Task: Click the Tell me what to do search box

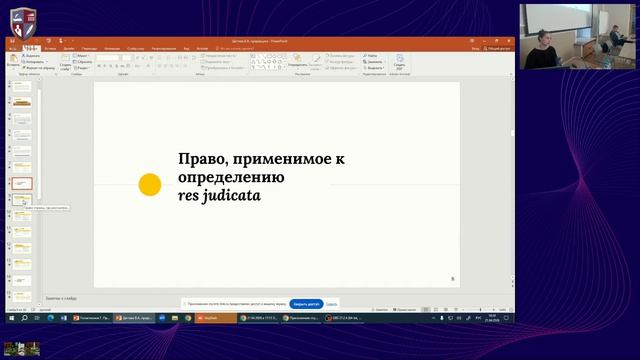Action: click(x=235, y=48)
